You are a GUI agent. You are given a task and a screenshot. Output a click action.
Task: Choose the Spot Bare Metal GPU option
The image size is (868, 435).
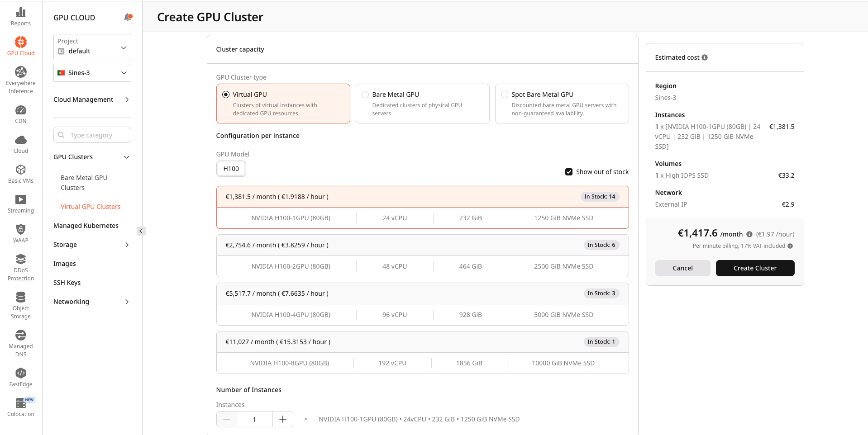(x=505, y=94)
